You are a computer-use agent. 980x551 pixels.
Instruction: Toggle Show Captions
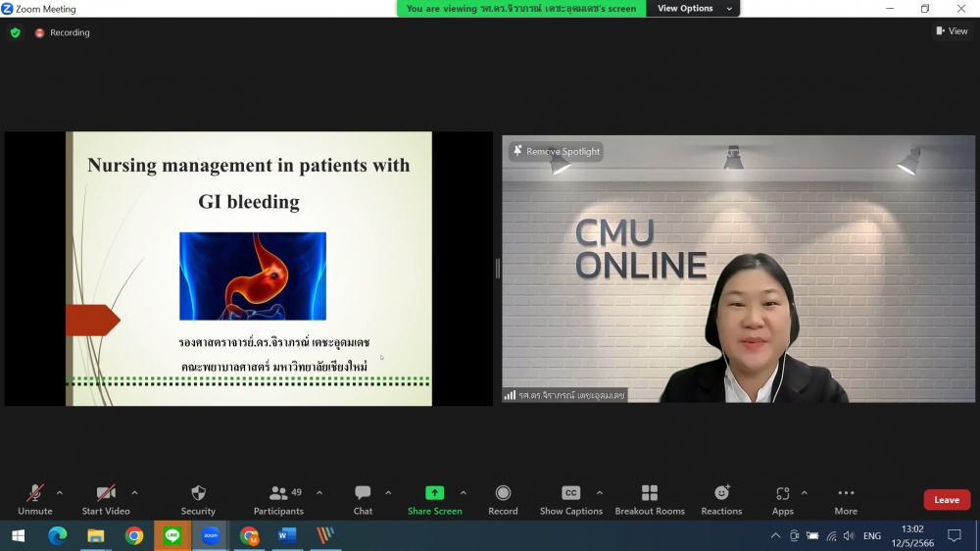click(x=570, y=499)
